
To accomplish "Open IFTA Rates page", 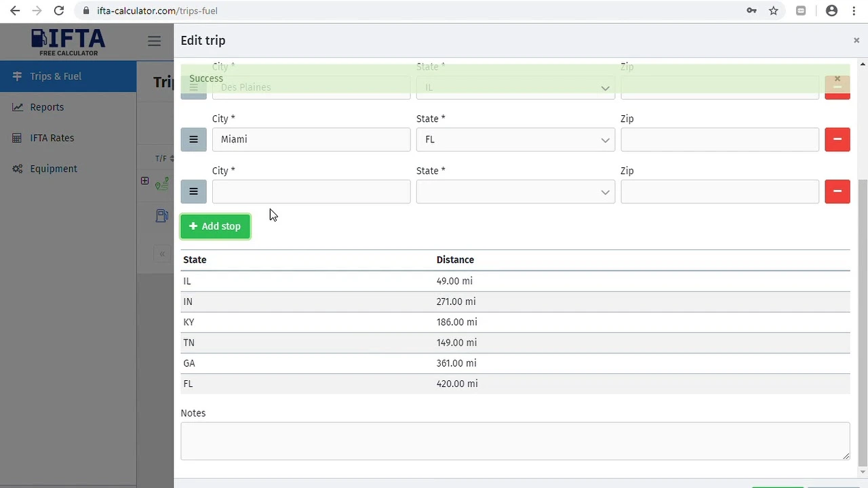I will tap(52, 138).
